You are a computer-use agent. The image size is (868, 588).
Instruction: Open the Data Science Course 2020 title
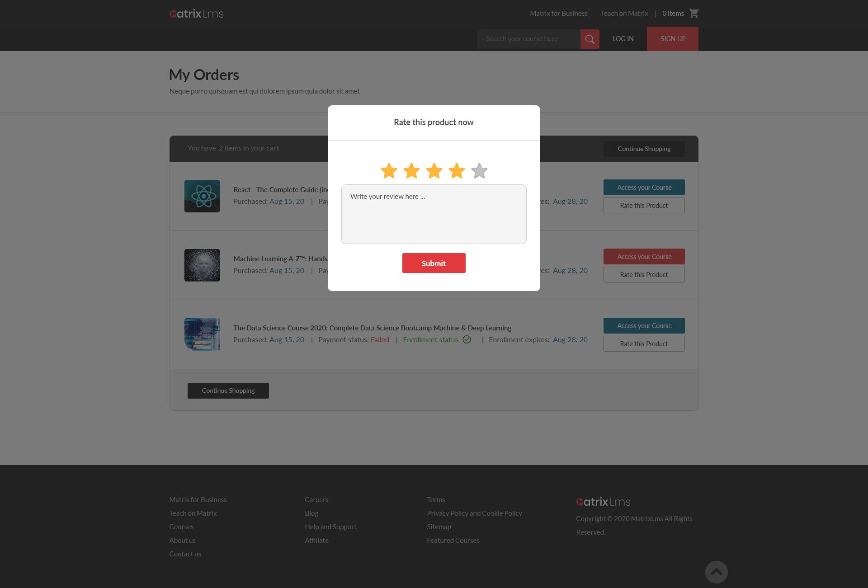pos(373,328)
